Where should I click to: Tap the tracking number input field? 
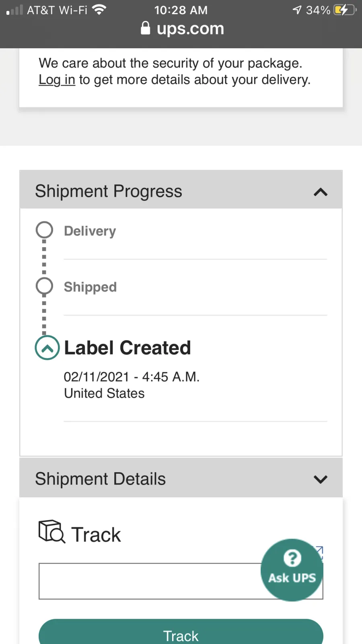[149, 581]
